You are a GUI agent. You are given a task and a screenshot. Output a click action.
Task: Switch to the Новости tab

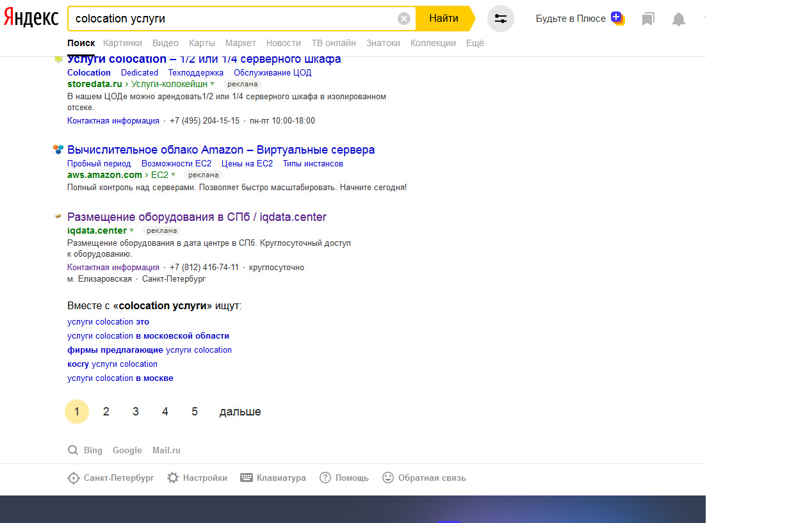284,43
